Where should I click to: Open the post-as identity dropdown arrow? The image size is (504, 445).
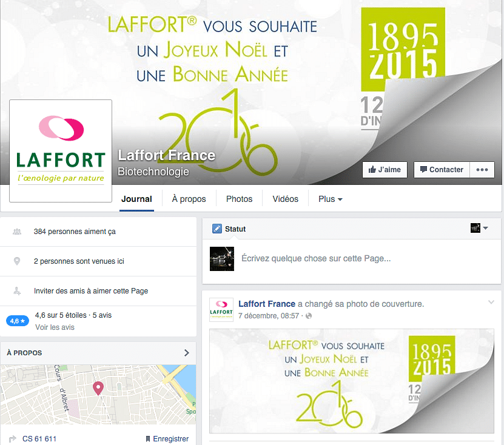click(x=486, y=228)
